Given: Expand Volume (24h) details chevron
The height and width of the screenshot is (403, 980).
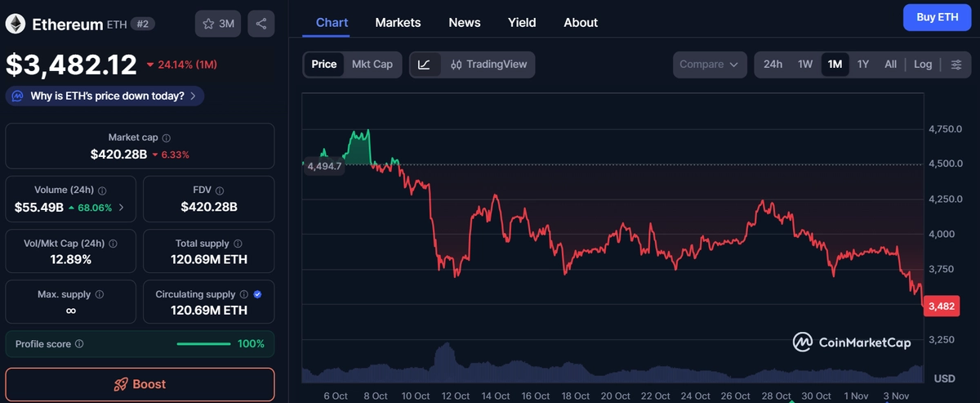Looking at the screenshot, I should 122,208.
